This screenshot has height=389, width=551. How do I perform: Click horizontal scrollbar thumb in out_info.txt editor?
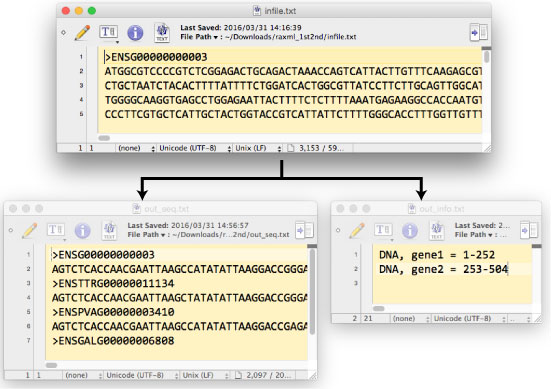379,309
